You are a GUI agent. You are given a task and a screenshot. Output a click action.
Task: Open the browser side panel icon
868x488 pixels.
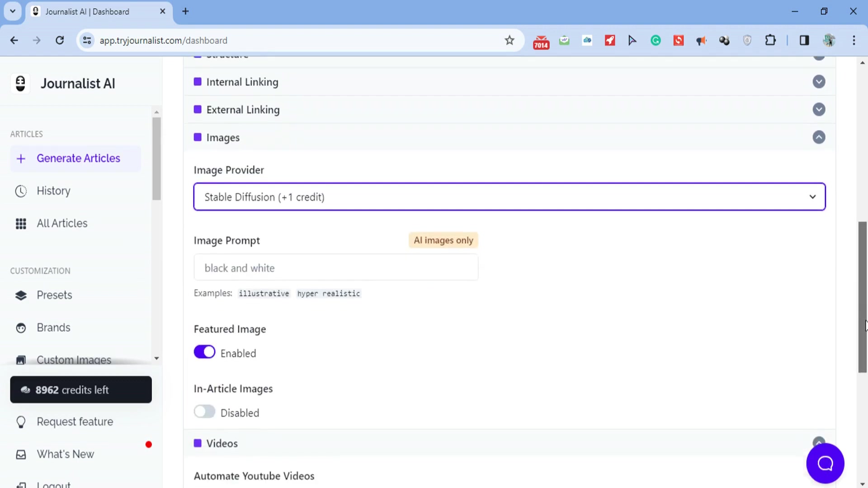pos(804,40)
